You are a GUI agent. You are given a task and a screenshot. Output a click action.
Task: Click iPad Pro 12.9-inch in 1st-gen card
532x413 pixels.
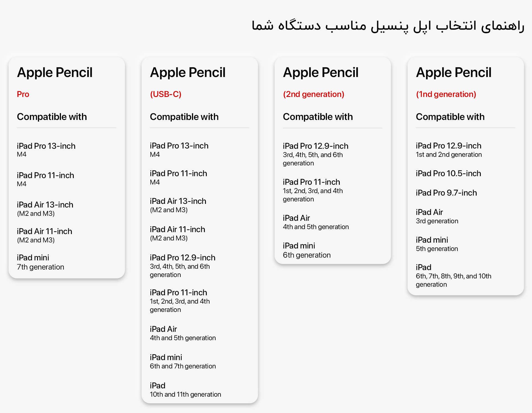pos(449,150)
